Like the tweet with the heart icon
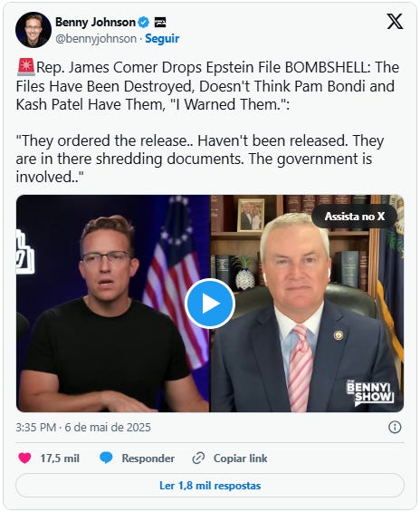This screenshot has width=420, height=512. point(24,459)
